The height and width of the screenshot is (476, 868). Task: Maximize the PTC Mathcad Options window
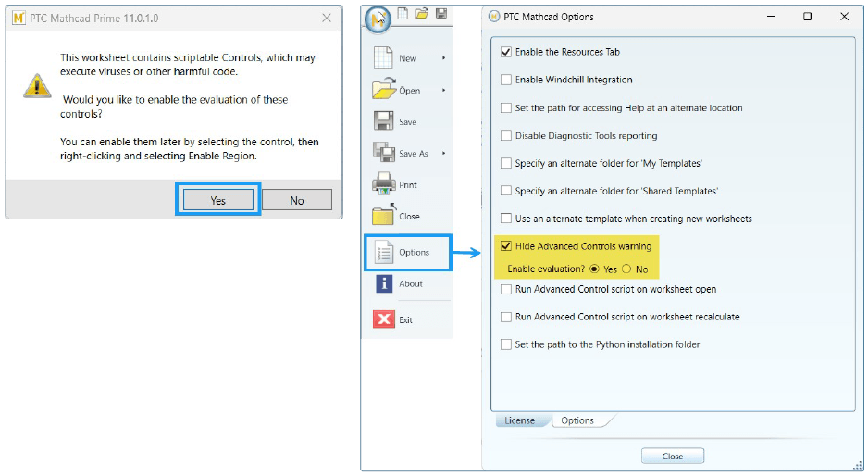pos(807,17)
